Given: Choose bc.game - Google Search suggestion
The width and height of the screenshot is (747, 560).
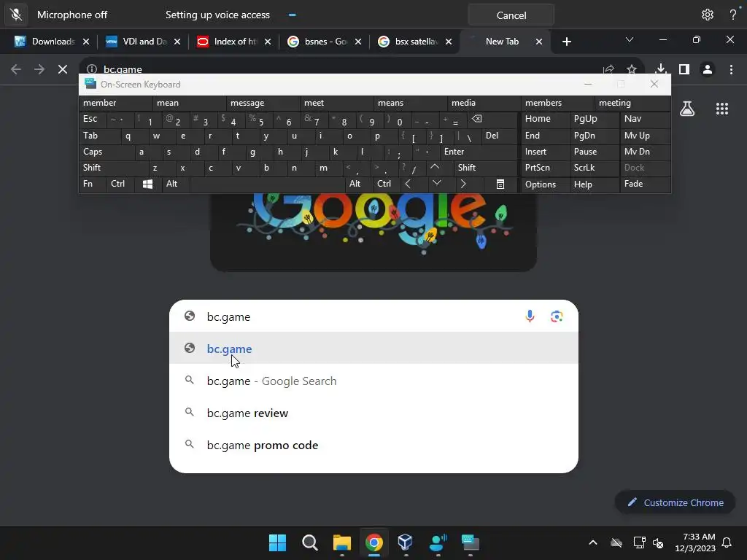Looking at the screenshot, I should tap(374, 381).
